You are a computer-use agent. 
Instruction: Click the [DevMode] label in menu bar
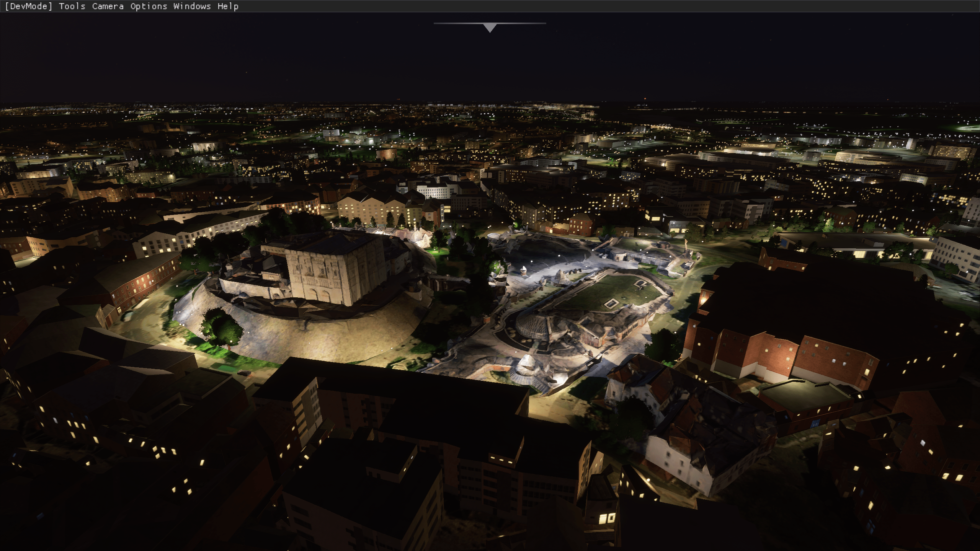(29, 6)
